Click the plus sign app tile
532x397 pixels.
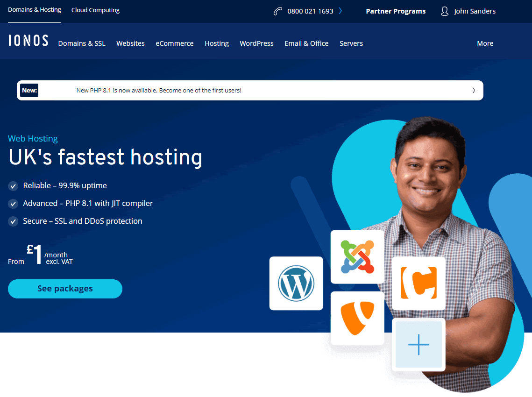tap(419, 345)
